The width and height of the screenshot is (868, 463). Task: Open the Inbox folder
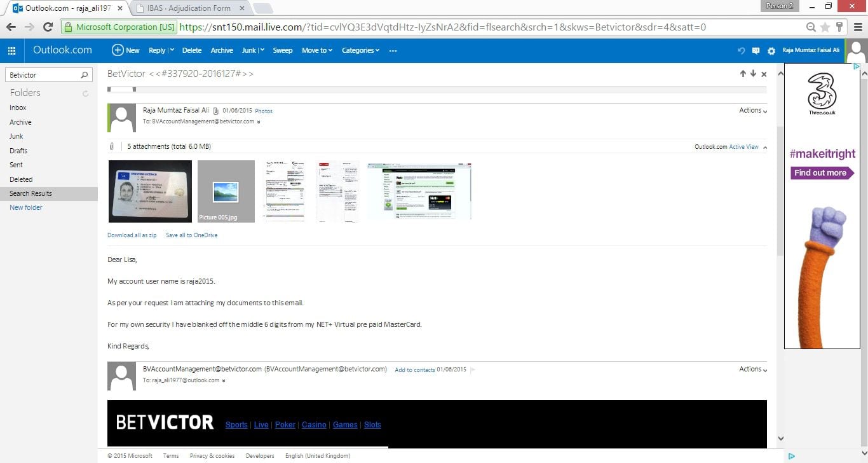(18, 107)
